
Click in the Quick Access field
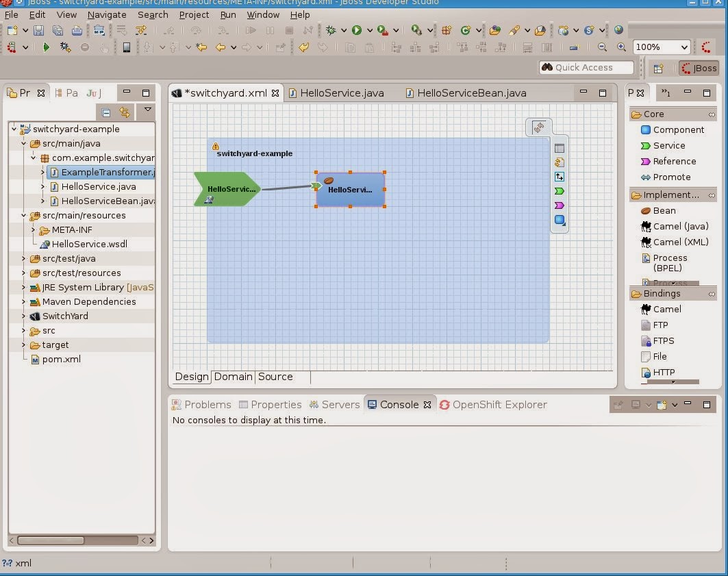click(x=586, y=67)
